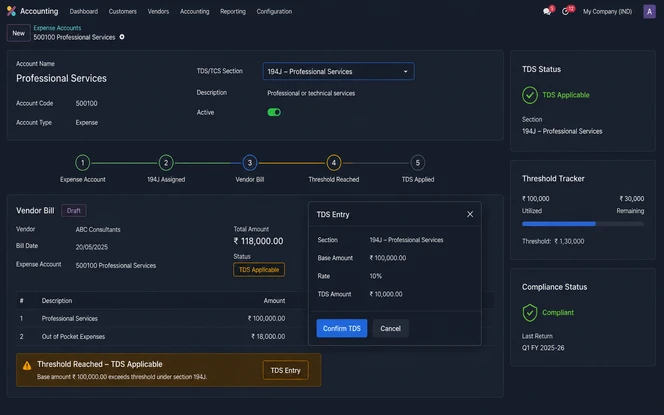Image resolution: width=664 pixels, height=415 pixels.
Task: Open the chat messages icon
Action: point(547,11)
